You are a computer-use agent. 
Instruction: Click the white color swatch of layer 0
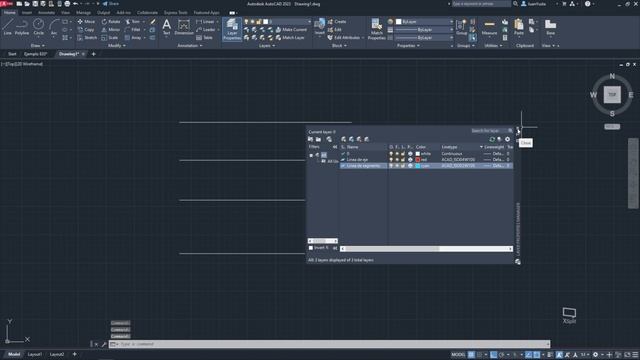pos(418,154)
